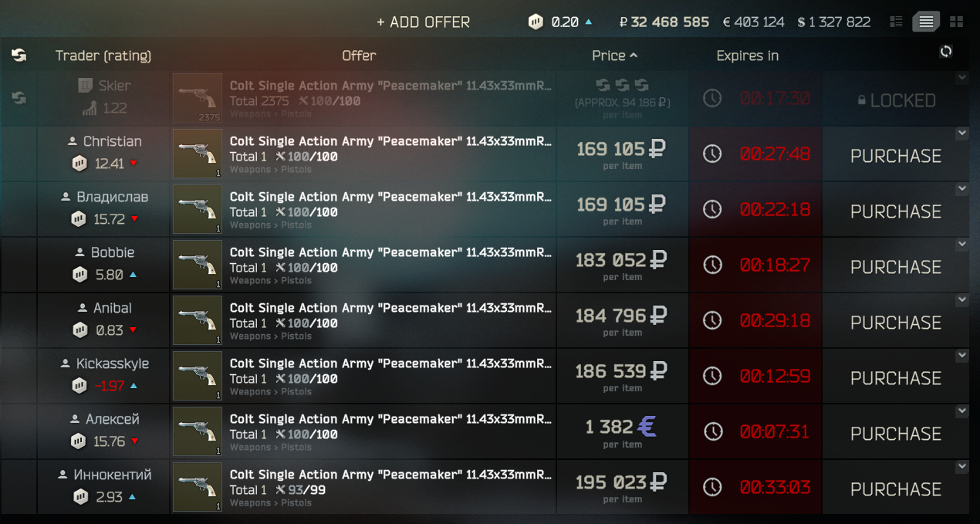The height and width of the screenshot is (524, 980).
Task: Click the flea market rating coin icon showing 0.20
Action: click(536, 22)
